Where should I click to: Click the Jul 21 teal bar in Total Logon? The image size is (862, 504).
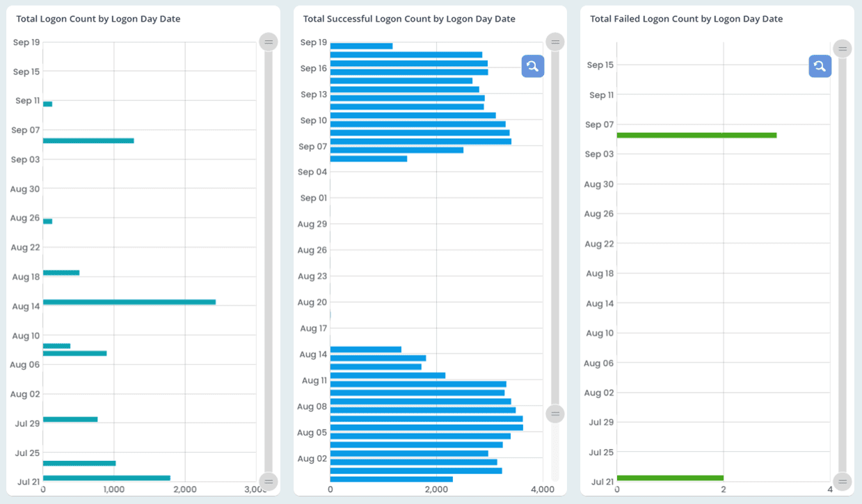click(106, 478)
